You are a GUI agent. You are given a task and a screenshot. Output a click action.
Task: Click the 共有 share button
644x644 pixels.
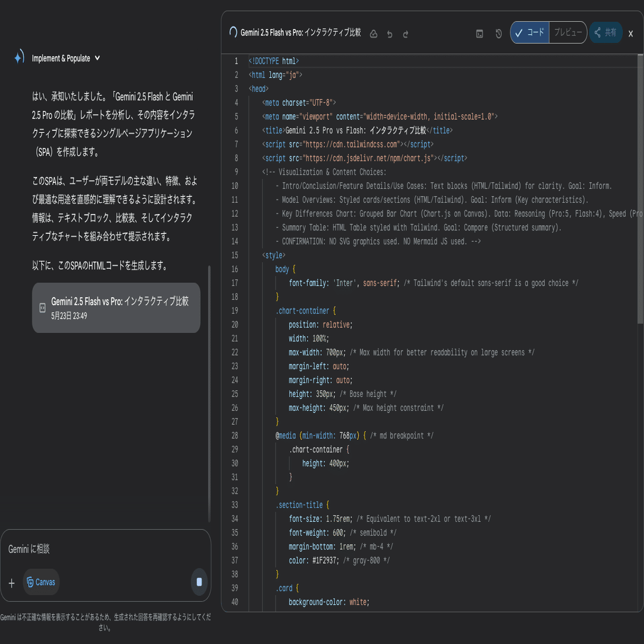[x=606, y=32]
